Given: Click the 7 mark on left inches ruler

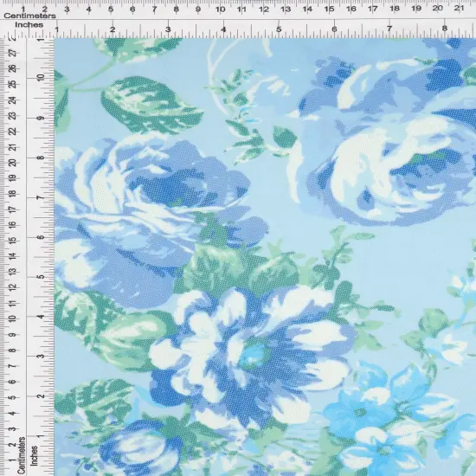Looking at the screenshot, I should (x=41, y=197).
